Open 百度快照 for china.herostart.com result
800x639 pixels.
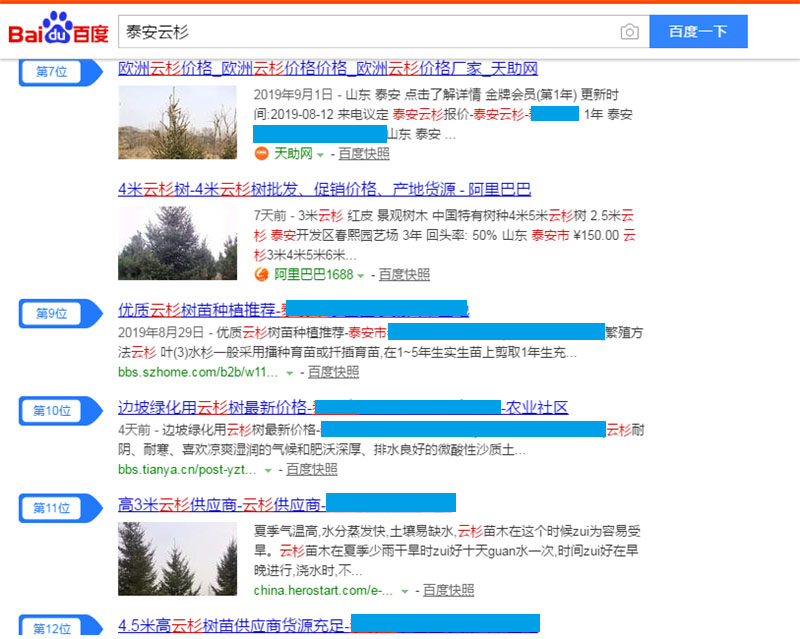pyautogui.click(x=448, y=591)
